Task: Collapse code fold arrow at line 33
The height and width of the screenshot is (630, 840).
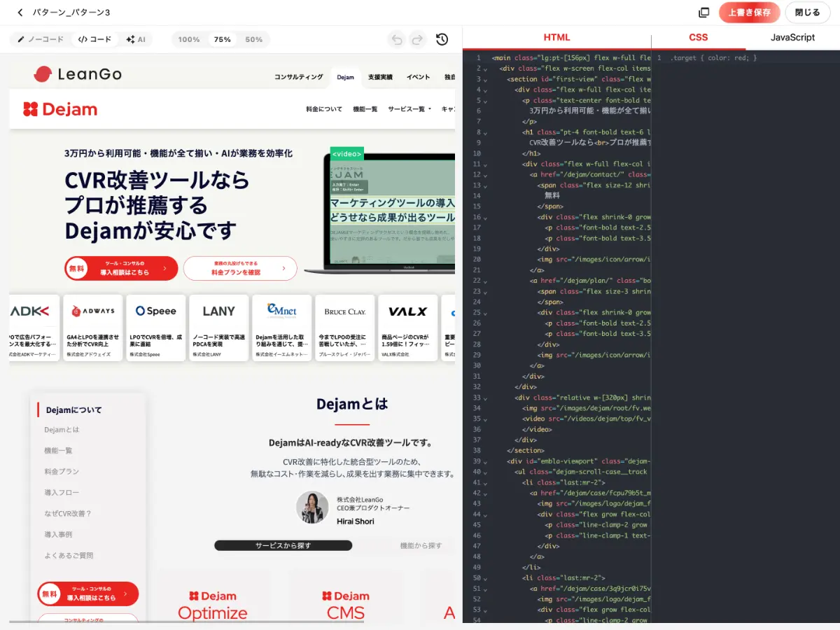Action: pyautogui.click(x=484, y=398)
